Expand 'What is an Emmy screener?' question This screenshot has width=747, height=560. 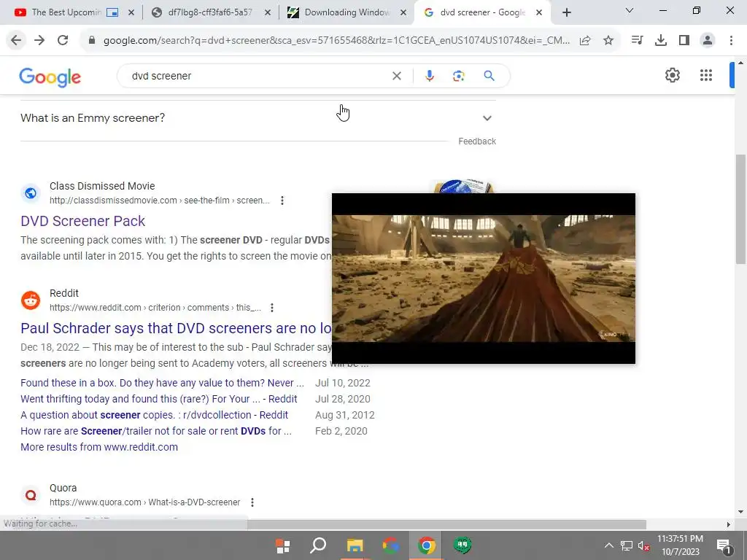(x=258, y=117)
